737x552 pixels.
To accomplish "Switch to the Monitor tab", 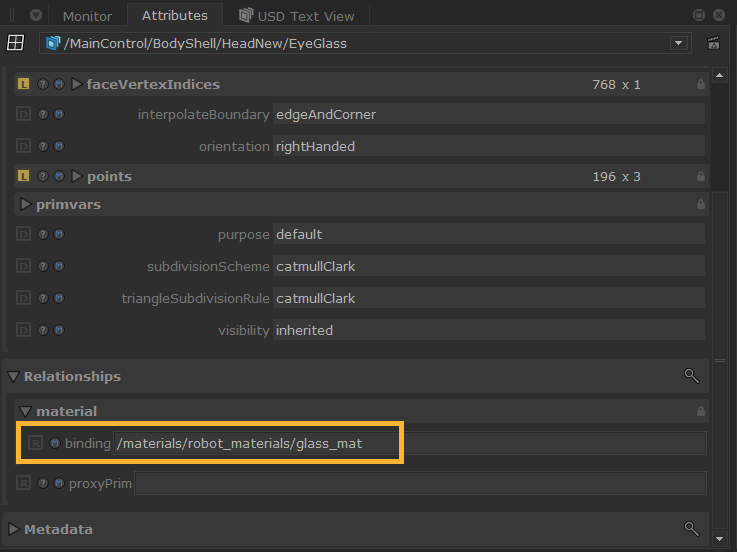I will click(x=87, y=16).
